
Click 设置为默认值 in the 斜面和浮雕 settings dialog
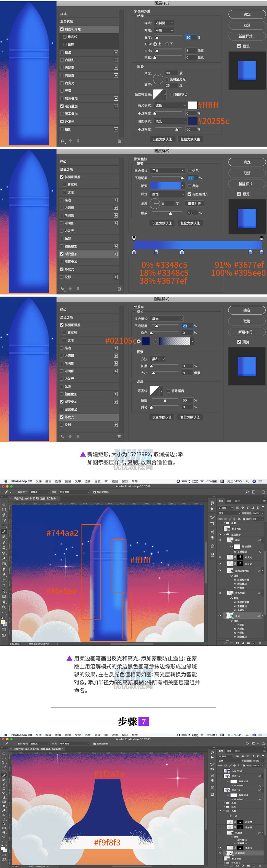(x=162, y=139)
